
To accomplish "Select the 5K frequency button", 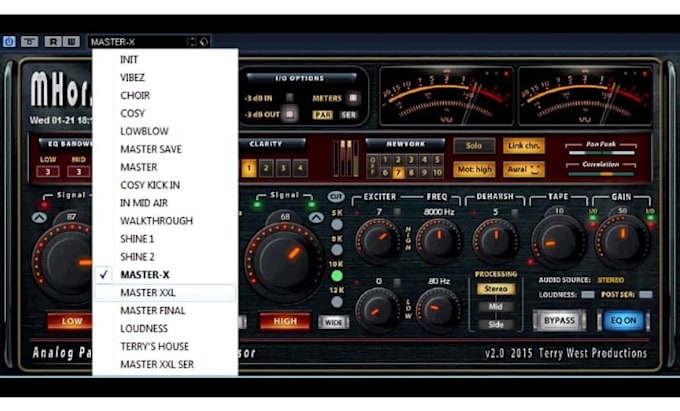I will pyautogui.click(x=337, y=224).
